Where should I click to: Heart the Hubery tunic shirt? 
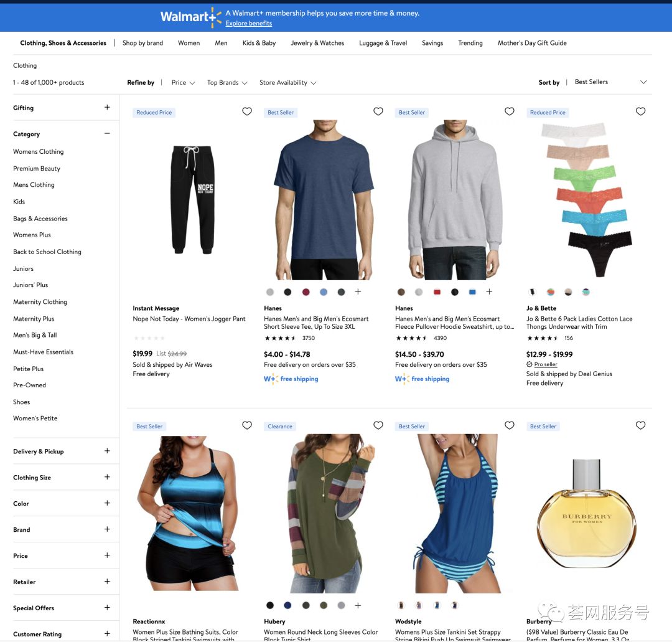coord(378,425)
